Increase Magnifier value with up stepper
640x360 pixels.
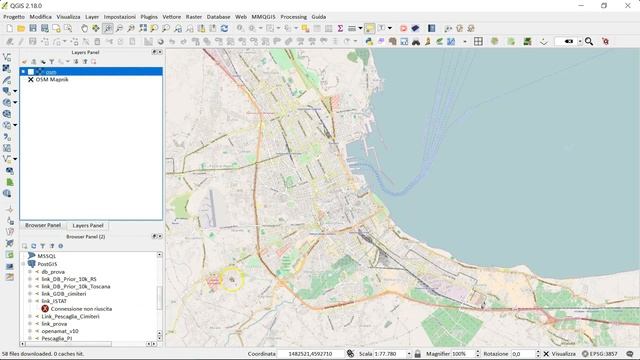click(478, 352)
